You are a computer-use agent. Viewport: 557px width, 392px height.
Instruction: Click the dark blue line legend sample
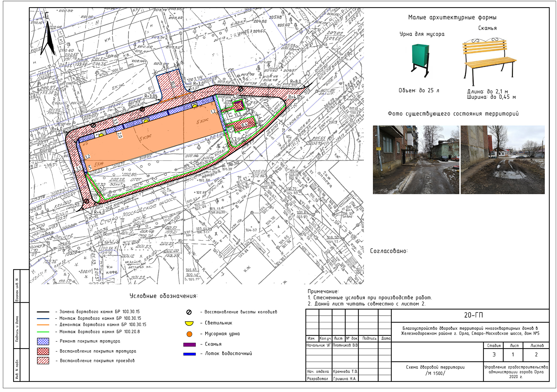tap(43, 319)
